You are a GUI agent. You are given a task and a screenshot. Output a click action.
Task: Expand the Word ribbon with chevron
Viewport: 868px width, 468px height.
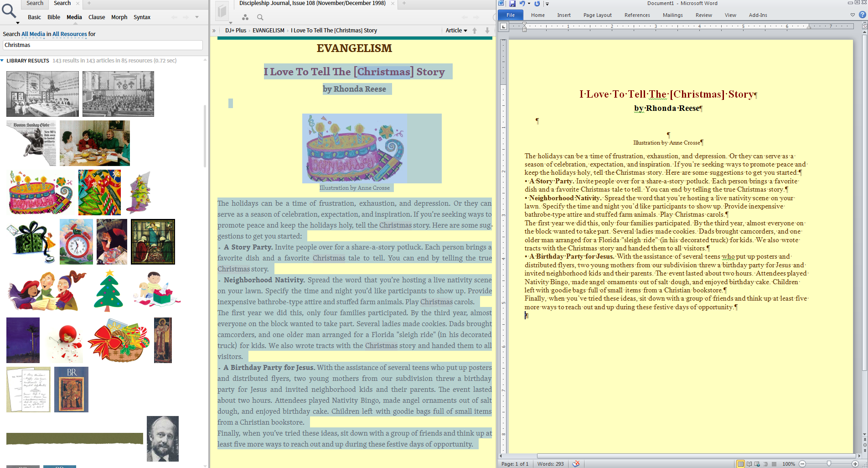[852, 15]
